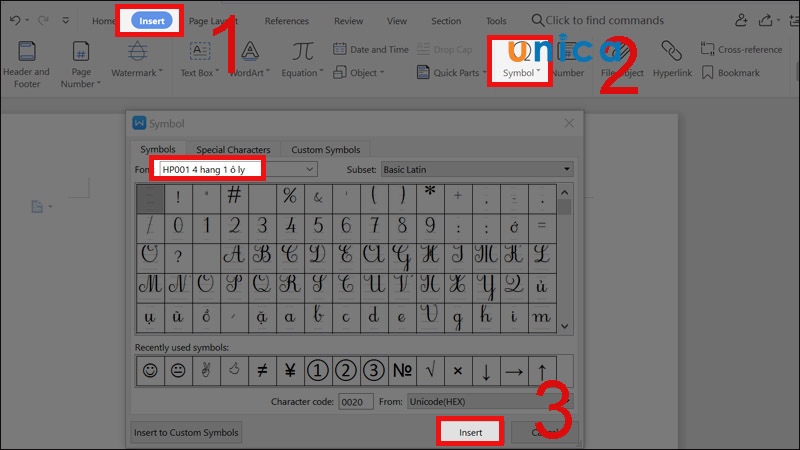Screen dimensions: 800x450
Task: Pick the square root recent symbol
Action: [430, 370]
